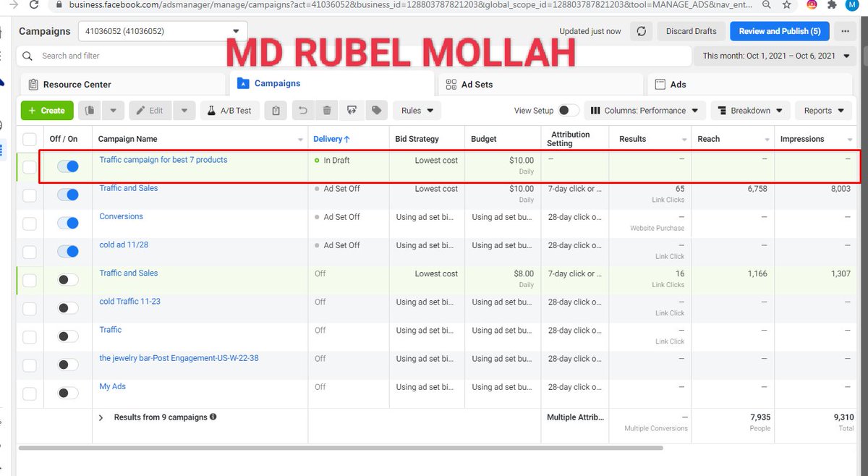Click the Attribution Setting column header
Screen dimensions: 868x476
click(x=570, y=139)
